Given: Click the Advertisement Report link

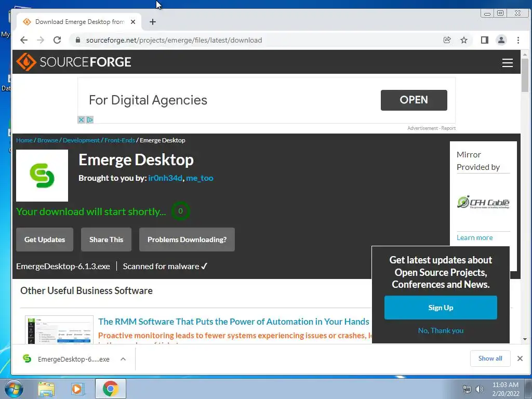Looking at the screenshot, I should [431, 128].
